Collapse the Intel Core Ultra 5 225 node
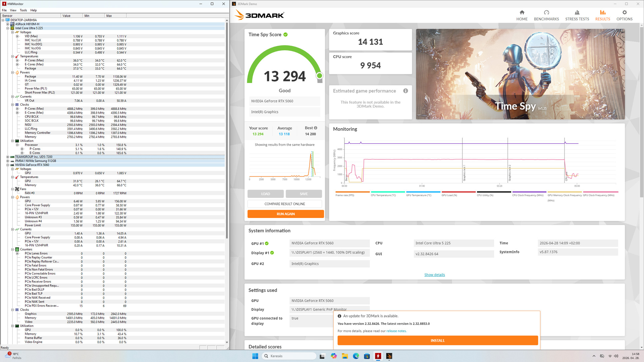Screen dimensions: 644x362 click(8, 28)
